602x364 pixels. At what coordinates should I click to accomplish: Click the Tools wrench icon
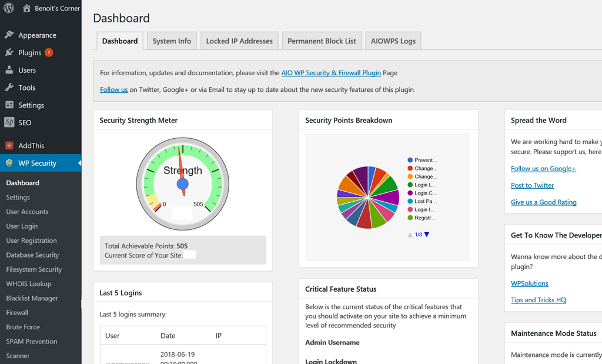(9, 88)
